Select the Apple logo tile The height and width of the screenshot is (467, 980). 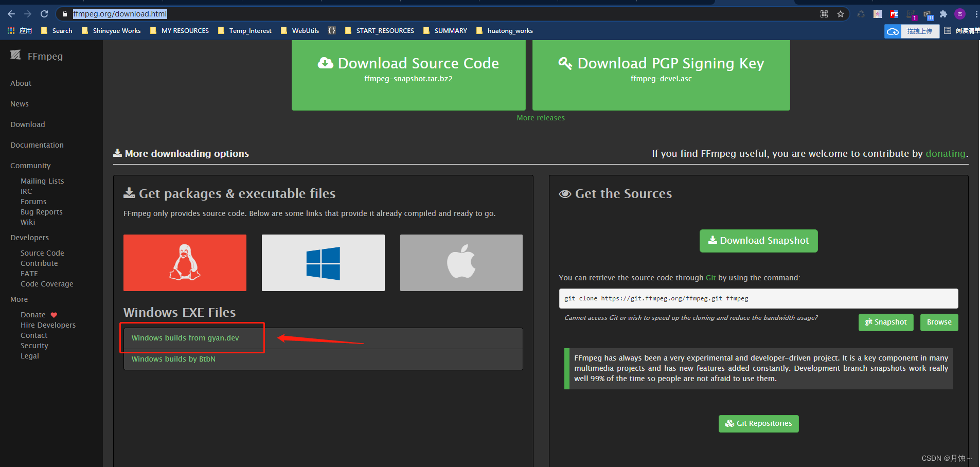point(461,263)
